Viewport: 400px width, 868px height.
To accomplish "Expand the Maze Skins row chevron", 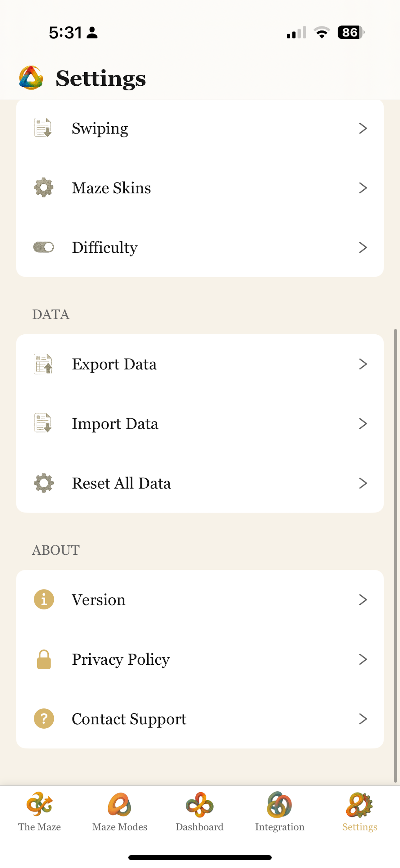I will 362,188.
